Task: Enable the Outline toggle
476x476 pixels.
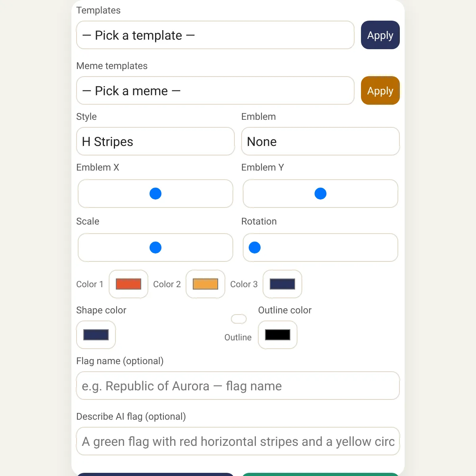Action: pyautogui.click(x=239, y=319)
